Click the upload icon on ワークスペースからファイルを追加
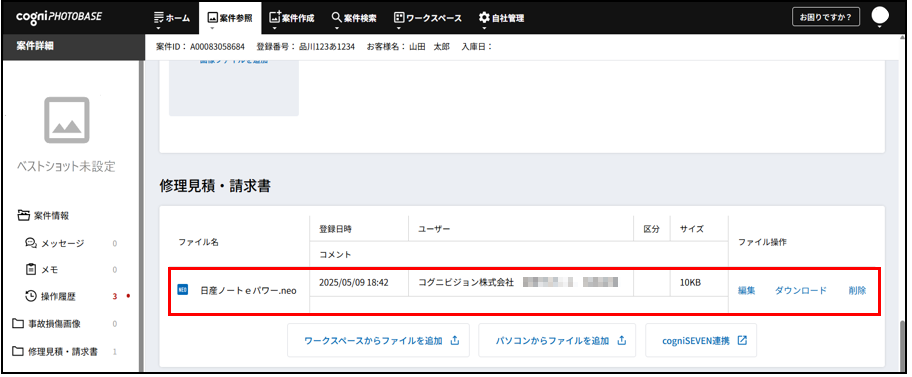 click(x=455, y=341)
